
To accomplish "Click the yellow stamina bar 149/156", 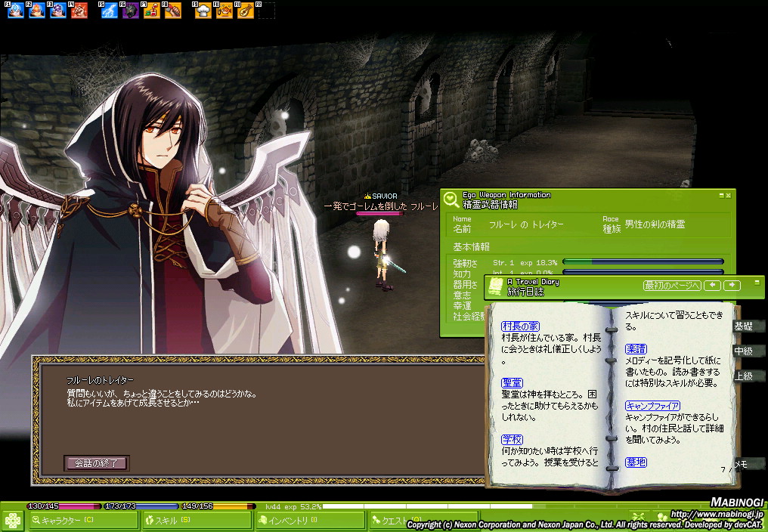I will tap(218, 506).
